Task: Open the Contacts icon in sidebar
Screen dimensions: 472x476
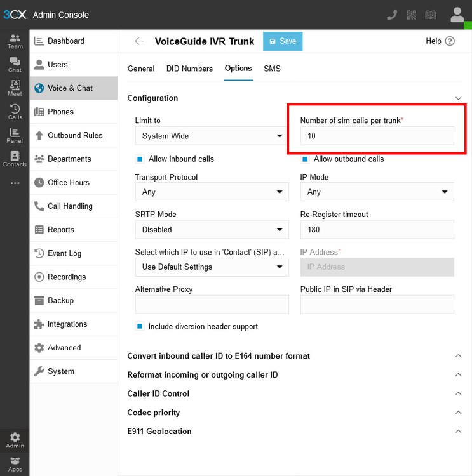Action: [15, 159]
